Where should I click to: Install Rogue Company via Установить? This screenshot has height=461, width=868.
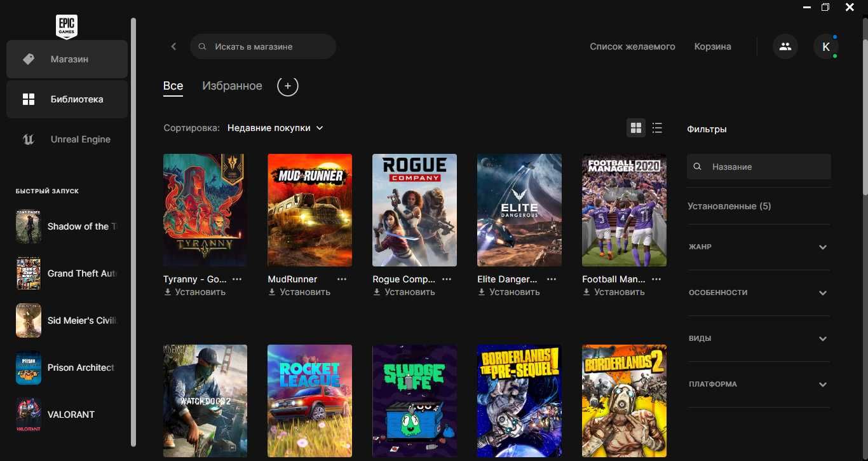404,292
